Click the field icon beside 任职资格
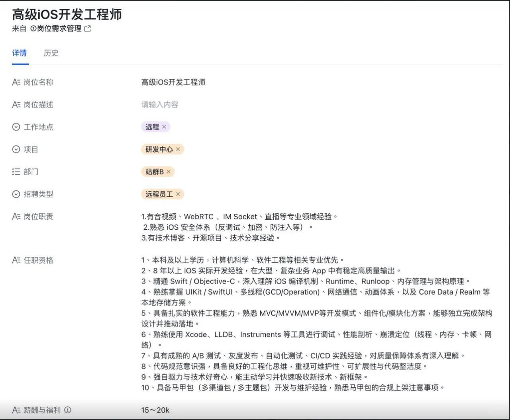The width and height of the screenshot is (510, 420). pos(16,260)
